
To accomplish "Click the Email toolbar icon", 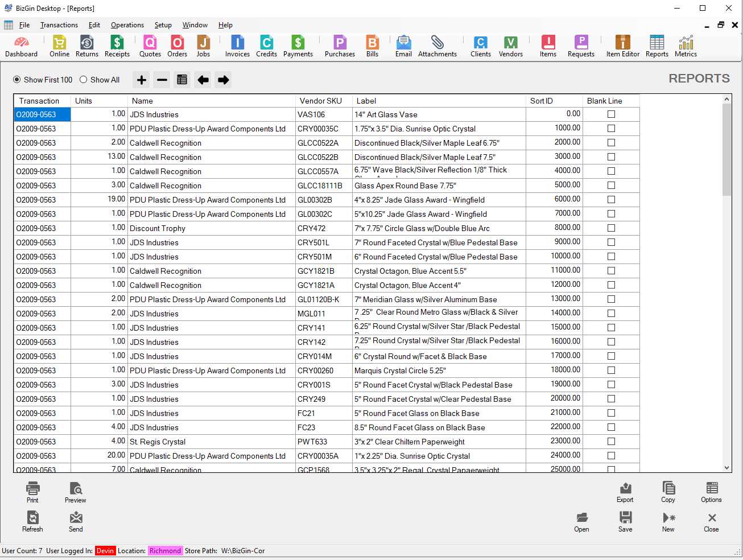I will (403, 46).
